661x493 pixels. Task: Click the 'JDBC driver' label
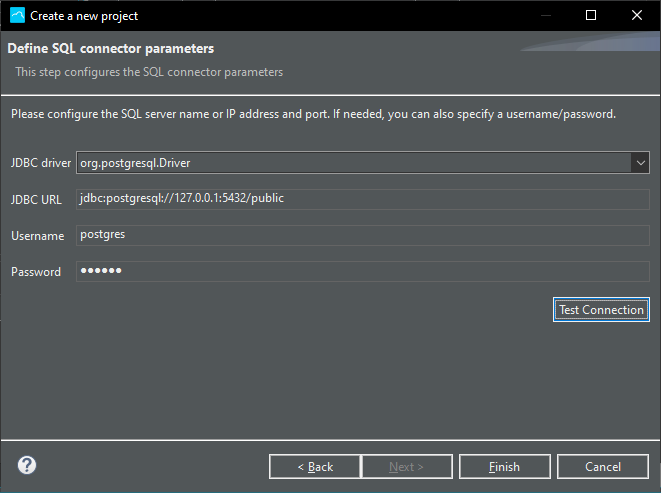(41, 163)
